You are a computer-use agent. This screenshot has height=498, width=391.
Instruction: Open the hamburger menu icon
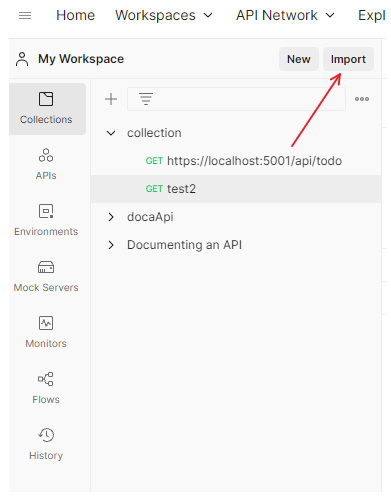(x=25, y=15)
